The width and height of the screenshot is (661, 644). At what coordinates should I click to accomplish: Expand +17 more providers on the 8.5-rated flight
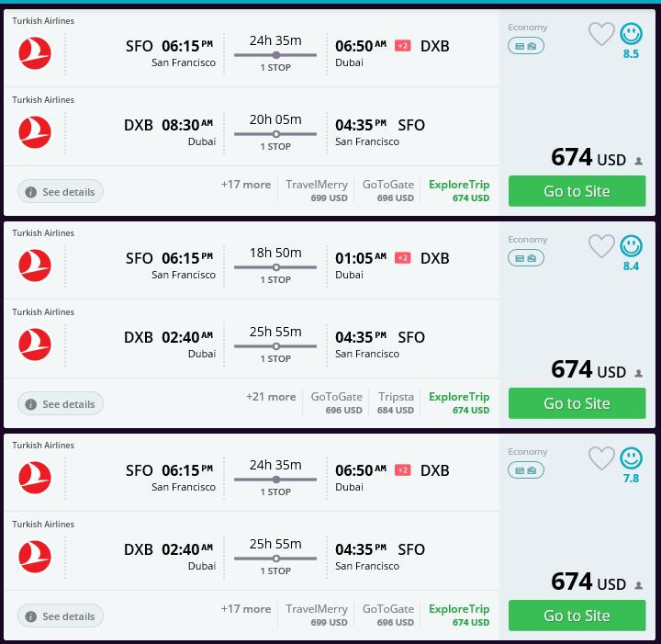pyautogui.click(x=246, y=185)
